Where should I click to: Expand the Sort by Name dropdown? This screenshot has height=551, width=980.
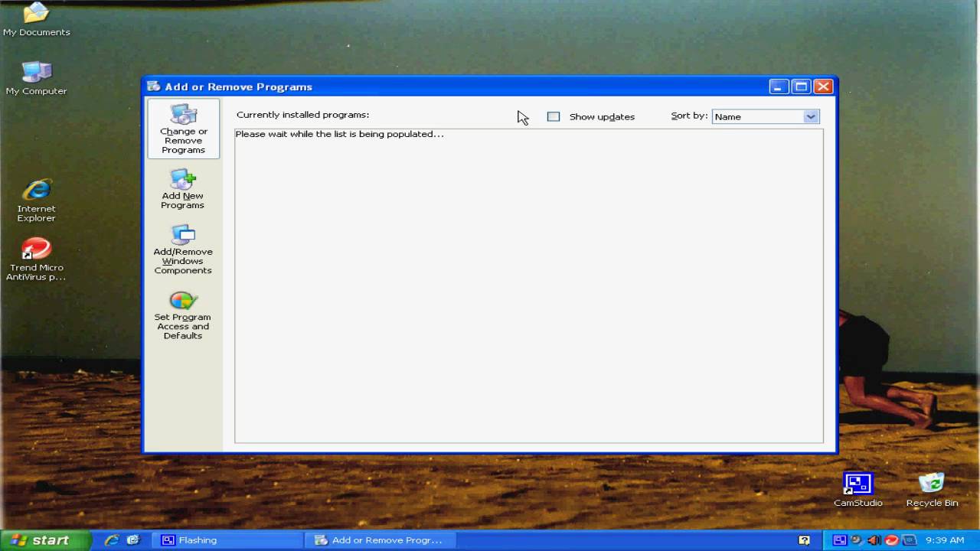(x=811, y=116)
